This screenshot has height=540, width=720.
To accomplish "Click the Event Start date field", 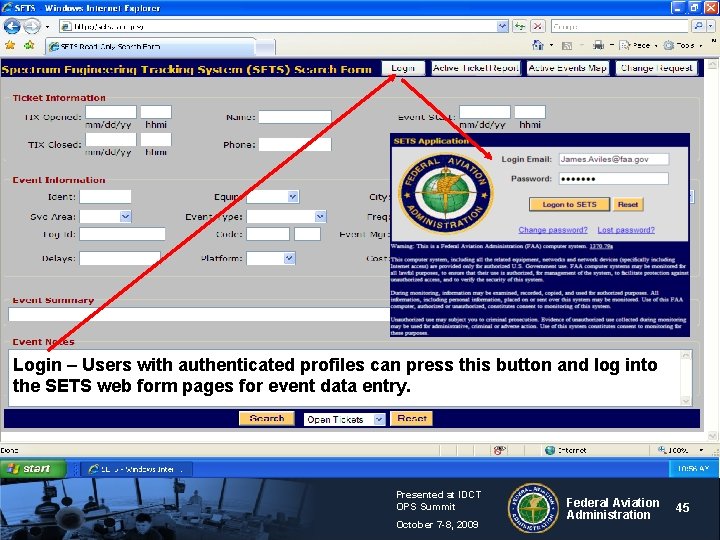I will pyautogui.click(x=485, y=112).
